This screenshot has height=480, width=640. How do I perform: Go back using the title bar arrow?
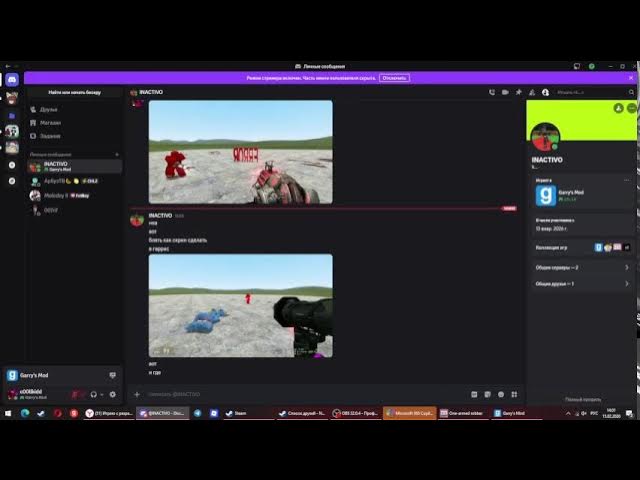click(x=7, y=66)
